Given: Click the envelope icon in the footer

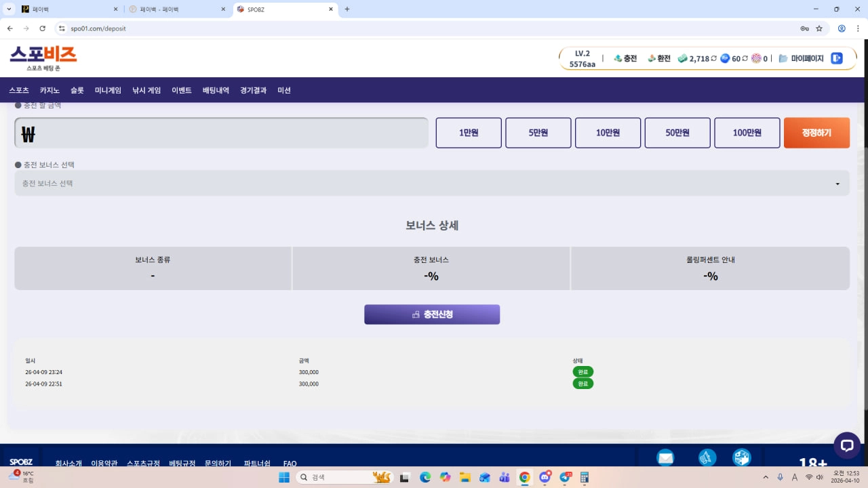Looking at the screenshot, I should click(665, 458).
